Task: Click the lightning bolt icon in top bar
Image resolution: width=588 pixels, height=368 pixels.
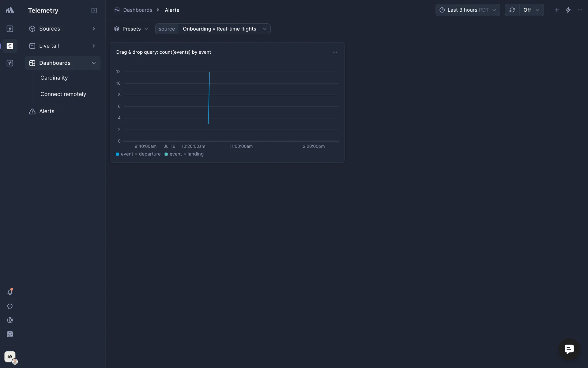Action: [x=568, y=10]
